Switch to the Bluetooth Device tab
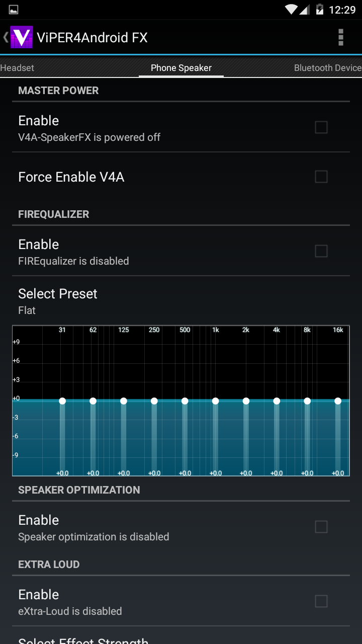This screenshot has height=644, width=362. pos(327,68)
